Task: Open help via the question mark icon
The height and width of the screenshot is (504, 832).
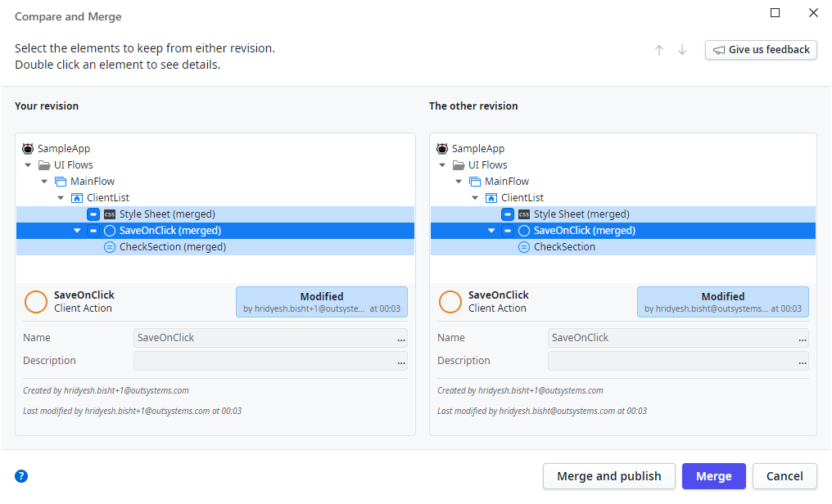Action: (x=21, y=475)
